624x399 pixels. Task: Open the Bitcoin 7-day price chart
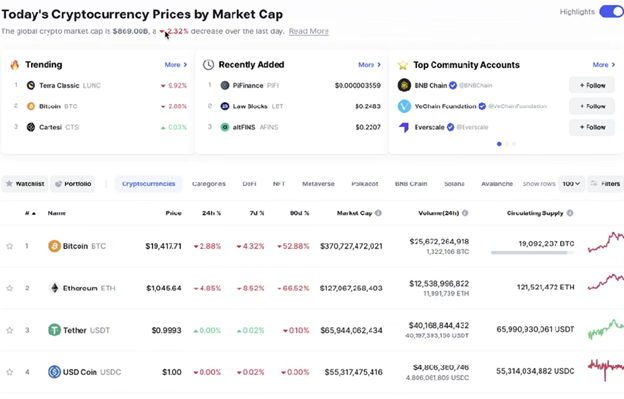point(606,242)
